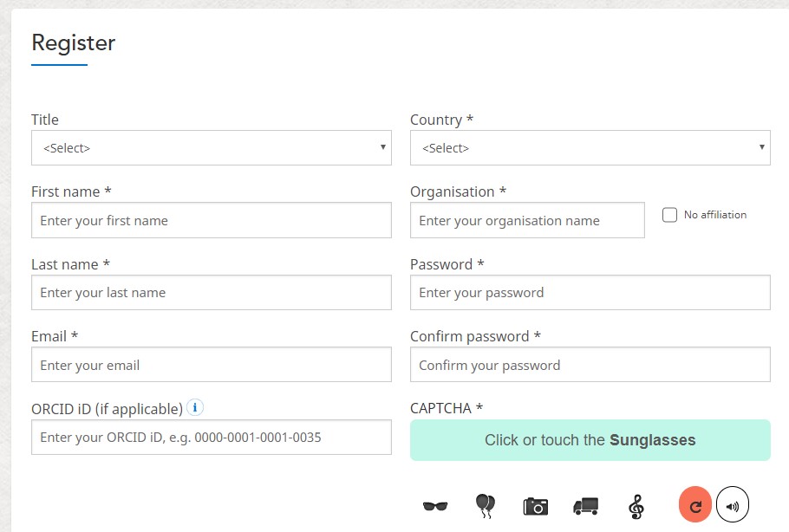Focus the Email input field
Screen dimensions: 789x532
coord(212,365)
